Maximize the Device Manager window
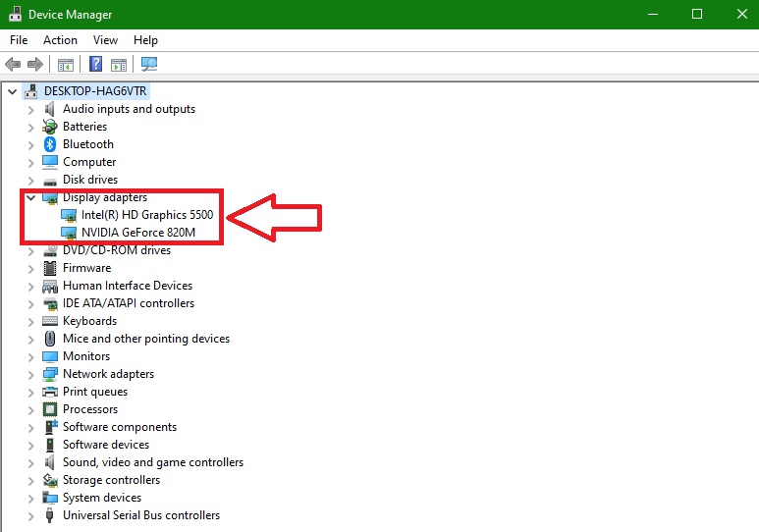The height and width of the screenshot is (532, 759). (x=697, y=14)
